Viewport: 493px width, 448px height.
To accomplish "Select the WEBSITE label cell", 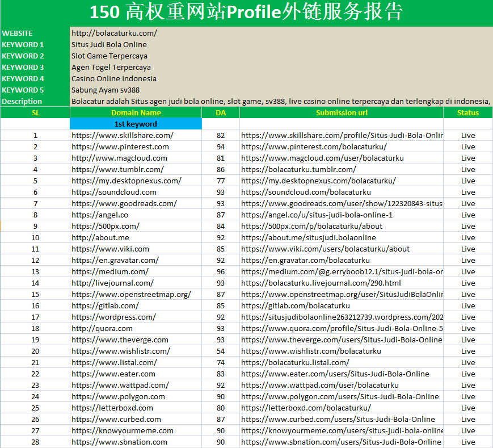I will pos(35,33).
